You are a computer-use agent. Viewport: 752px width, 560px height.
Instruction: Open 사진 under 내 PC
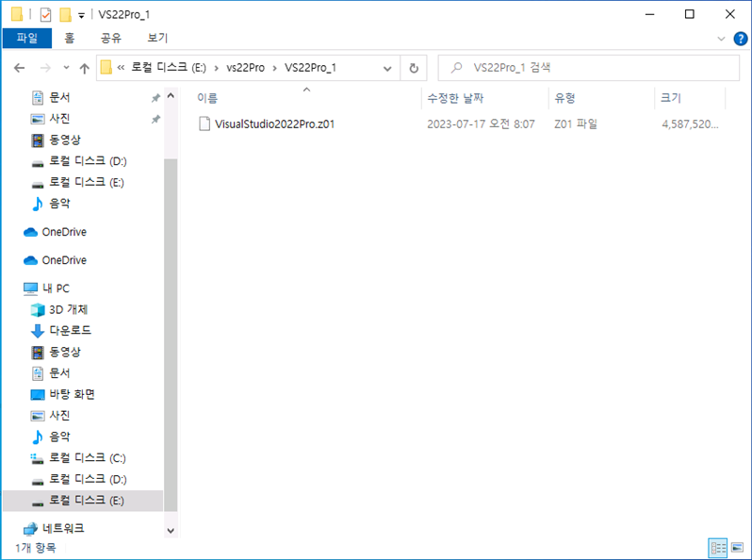[x=59, y=416]
